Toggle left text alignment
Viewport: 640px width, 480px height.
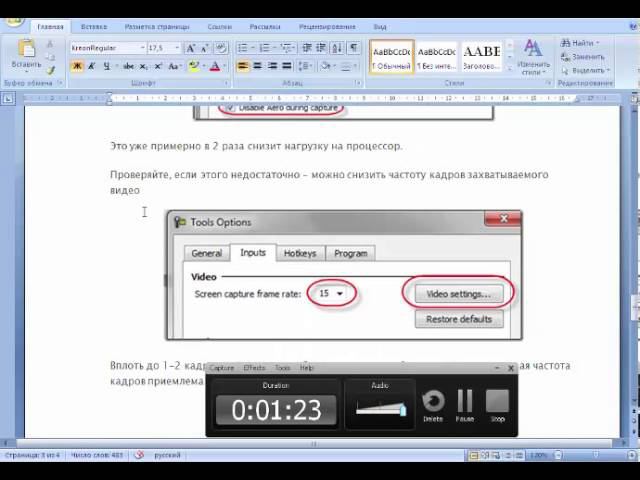[242, 66]
